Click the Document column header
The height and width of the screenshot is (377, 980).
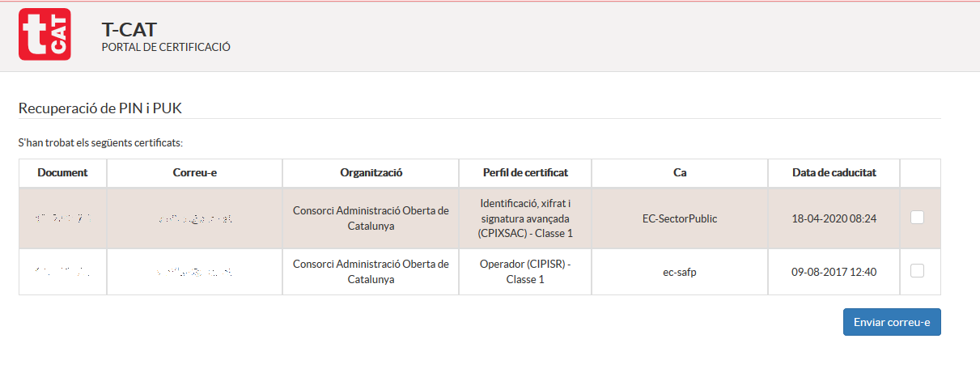click(62, 172)
